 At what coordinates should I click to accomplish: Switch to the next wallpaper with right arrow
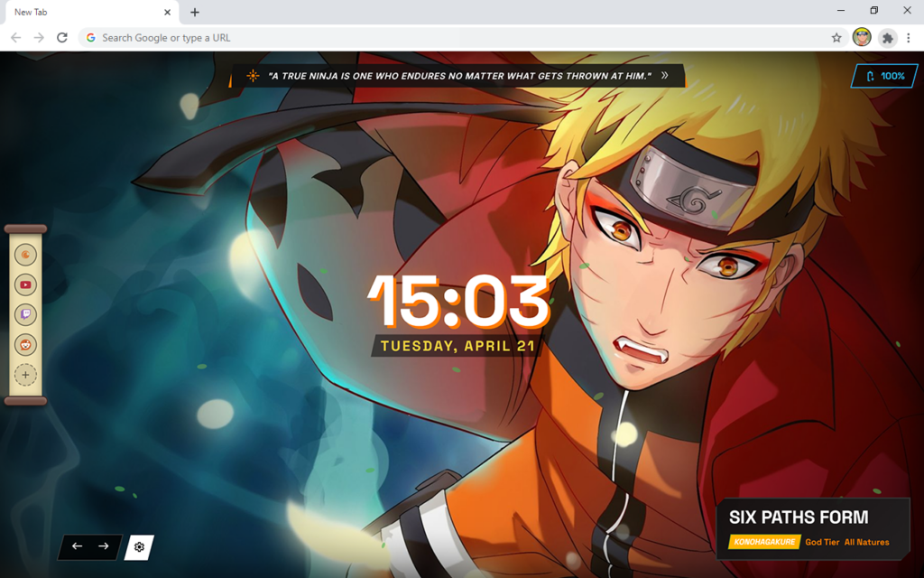pos(104,546)
